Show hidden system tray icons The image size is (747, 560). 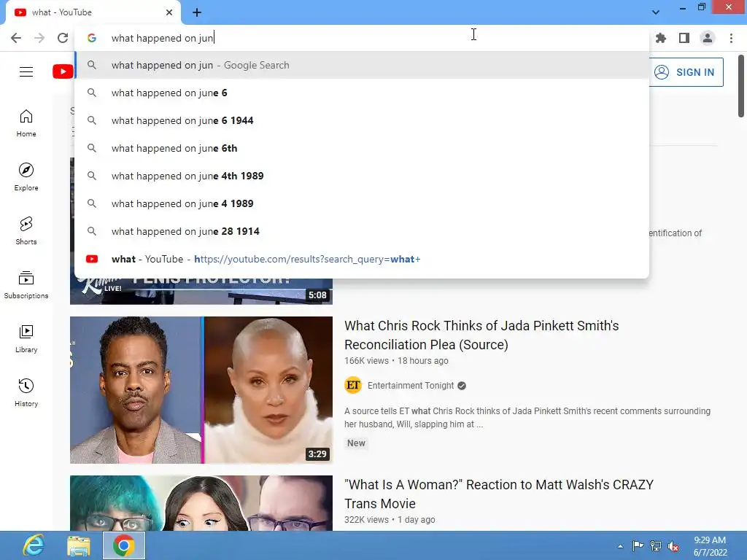click(620, 546)
